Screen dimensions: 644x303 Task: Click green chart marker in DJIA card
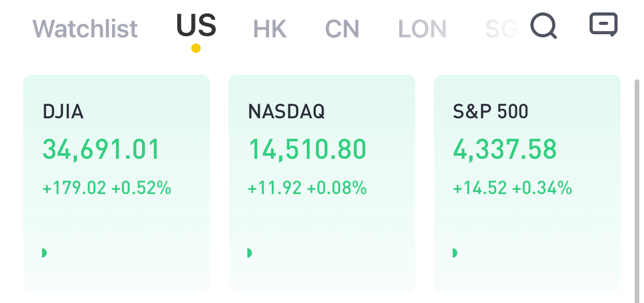pyautogui.click(x=44, y=253)
